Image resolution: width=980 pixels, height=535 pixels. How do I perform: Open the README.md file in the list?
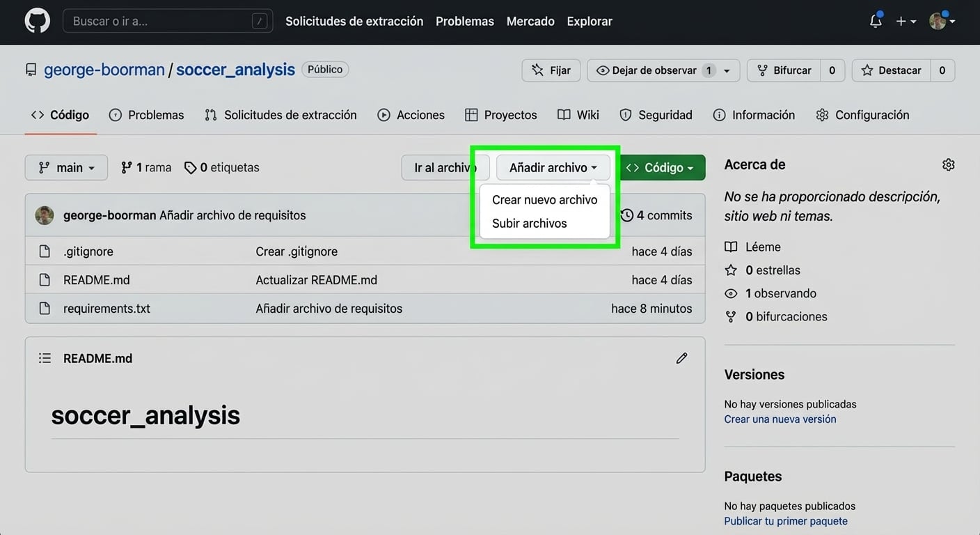click(97, 280)
